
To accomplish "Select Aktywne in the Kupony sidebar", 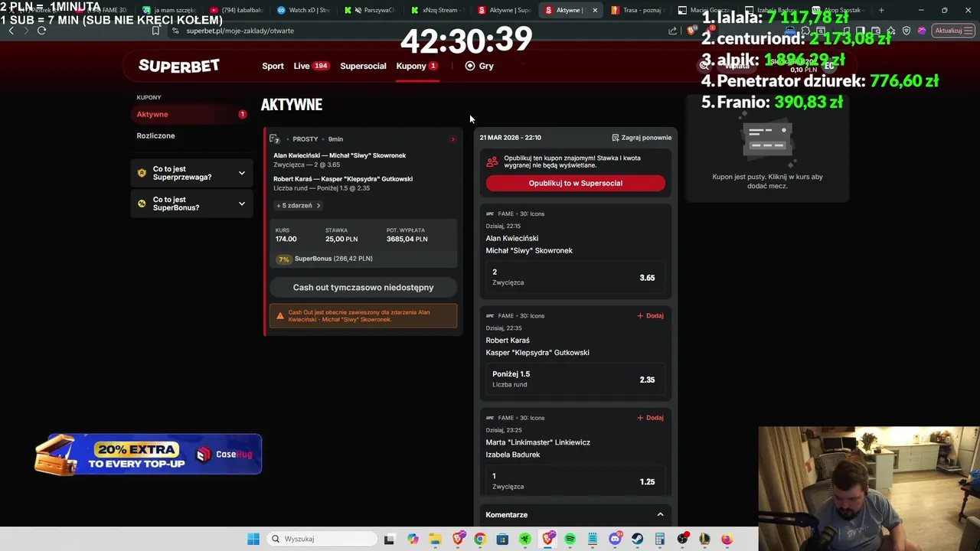I will [x=191, y=114].
